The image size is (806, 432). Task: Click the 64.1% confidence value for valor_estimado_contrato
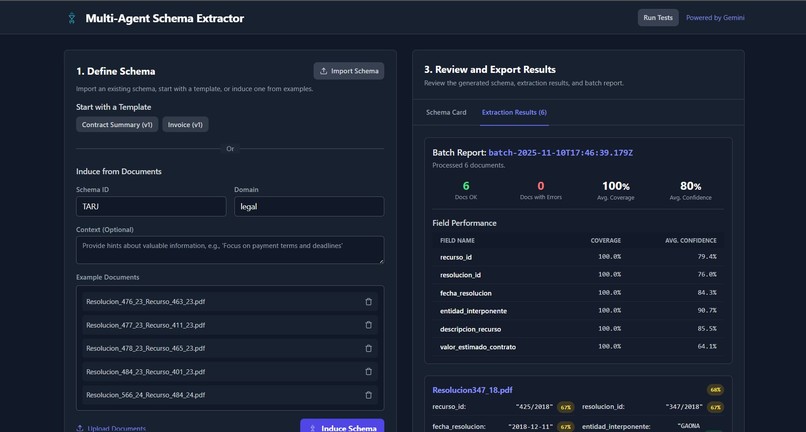pyautogui.click(x=707, y=347)
